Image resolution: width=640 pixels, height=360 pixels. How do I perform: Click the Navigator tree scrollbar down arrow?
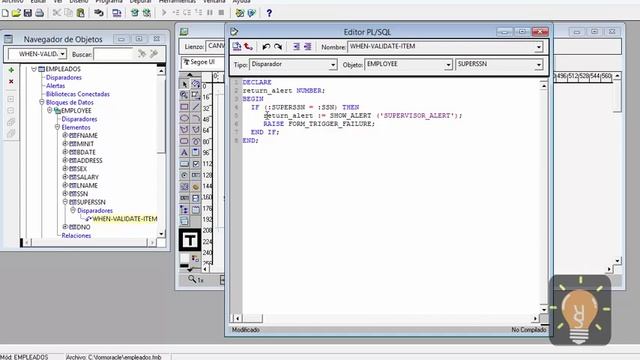coord(161,234)
